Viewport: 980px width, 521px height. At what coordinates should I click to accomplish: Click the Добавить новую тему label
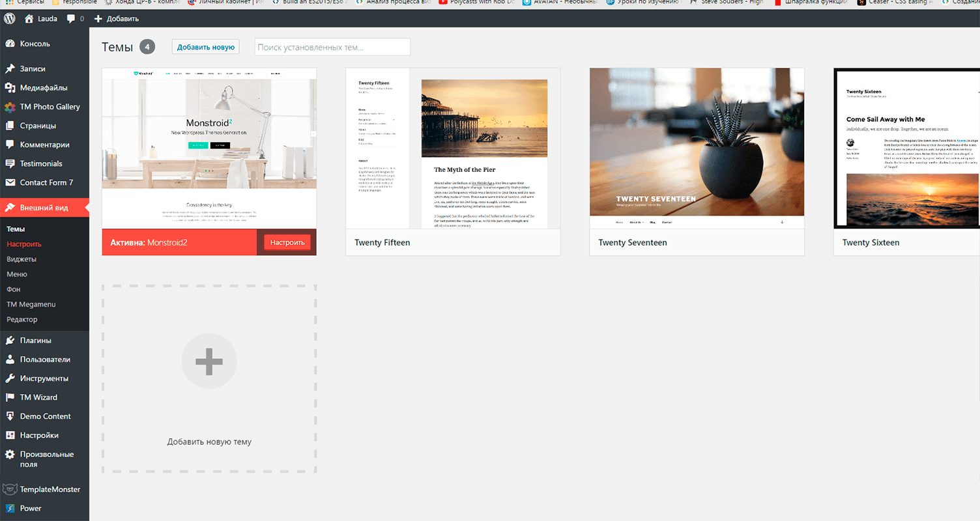point(209,442)
